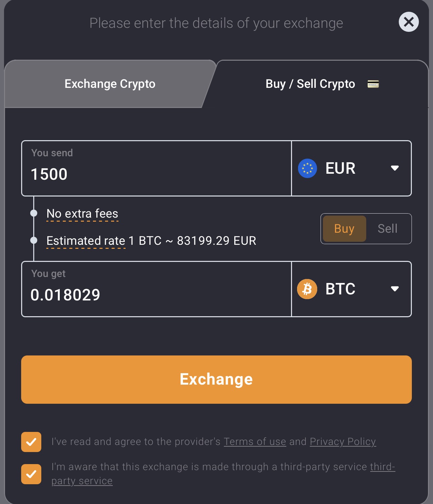Click the EUR flag icon
The height and width of the screenshot is (504, 433).
coord(307,168)
